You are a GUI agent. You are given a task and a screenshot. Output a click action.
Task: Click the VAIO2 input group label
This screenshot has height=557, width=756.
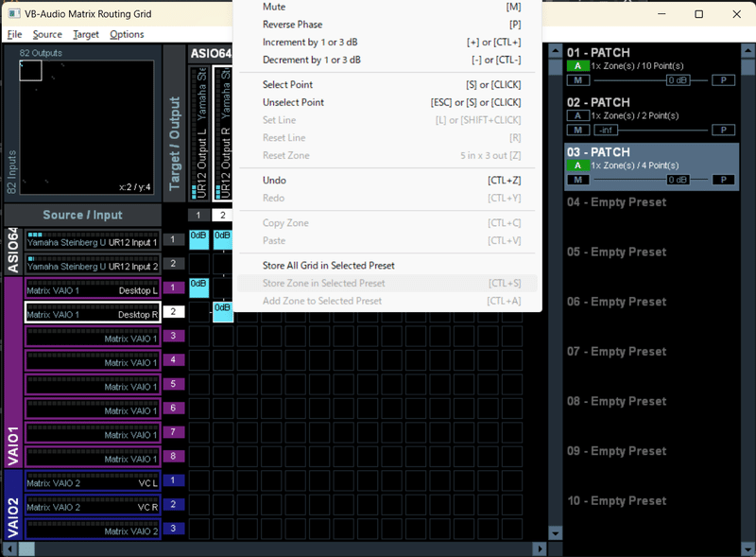pyautogui.click(x=13, y=505)
